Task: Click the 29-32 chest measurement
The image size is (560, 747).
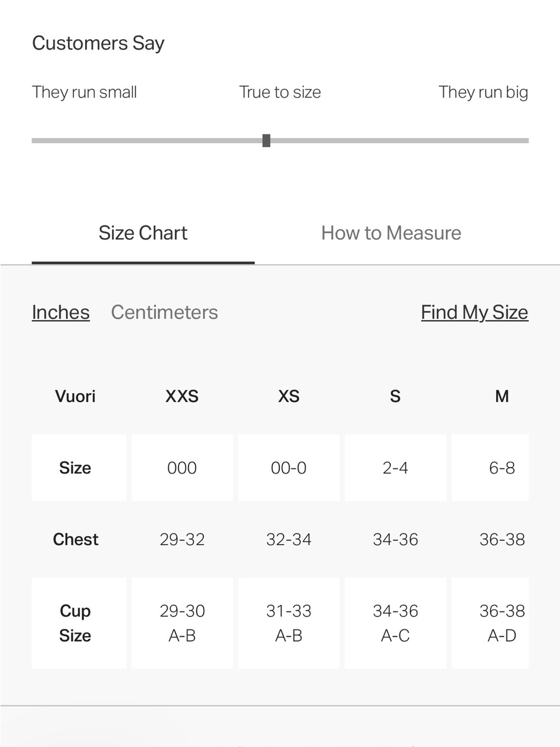Action: 182,539
